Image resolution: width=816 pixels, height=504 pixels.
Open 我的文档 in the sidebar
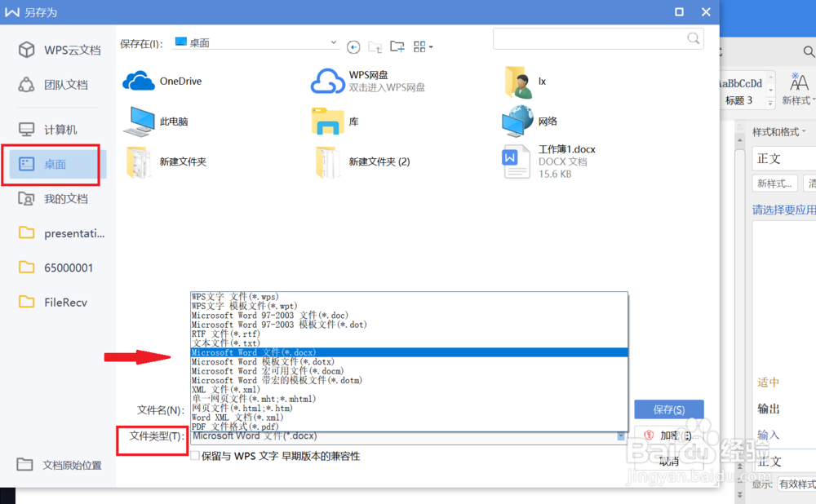point(52,199)
